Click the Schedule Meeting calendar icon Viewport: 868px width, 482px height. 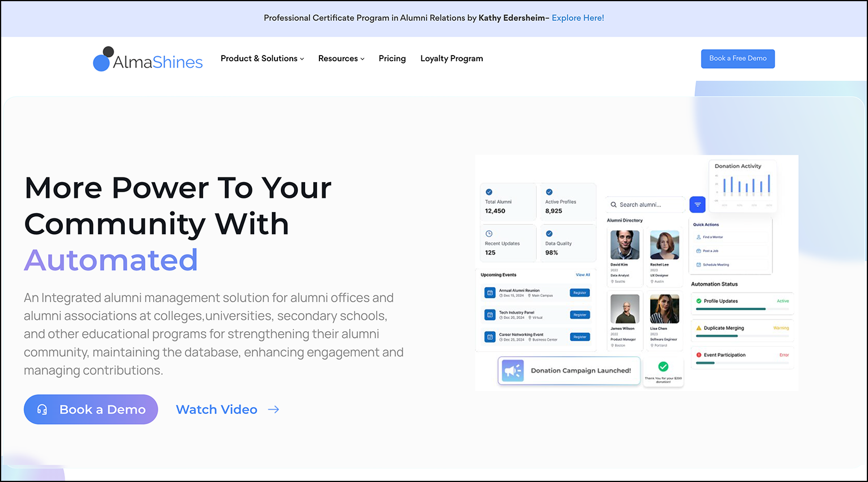pos(698,265)
